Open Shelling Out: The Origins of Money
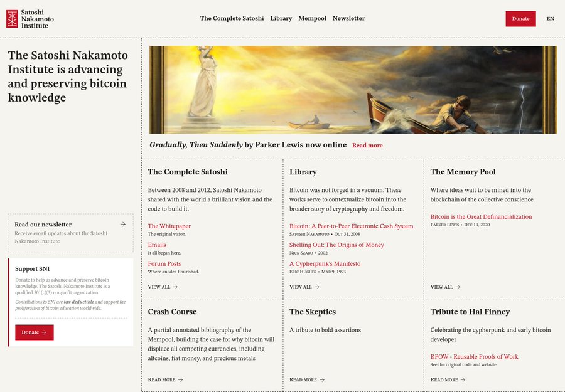Viewport: 565px width, 392px height. (x=336, y=245)
